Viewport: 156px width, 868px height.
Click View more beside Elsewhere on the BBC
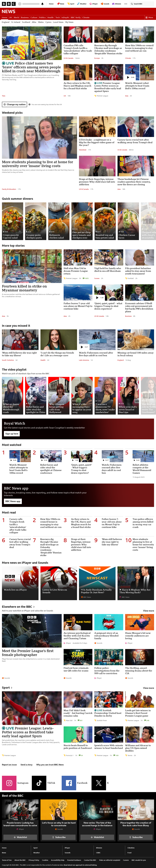click(149, 611)
